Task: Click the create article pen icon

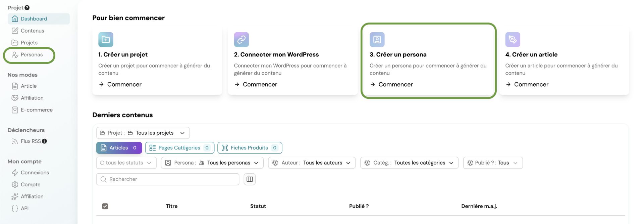Action: pos(513,40)
